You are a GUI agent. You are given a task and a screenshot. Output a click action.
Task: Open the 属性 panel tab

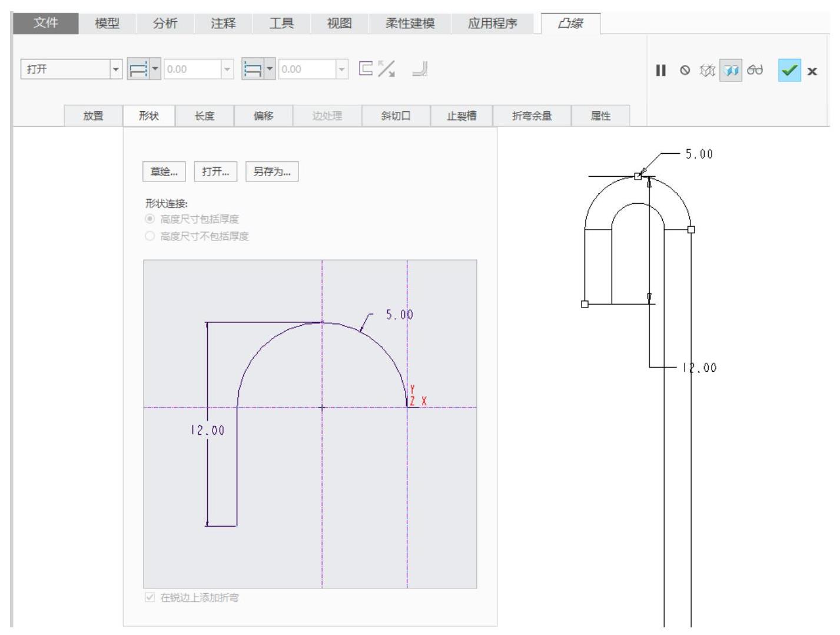(600, 116)
